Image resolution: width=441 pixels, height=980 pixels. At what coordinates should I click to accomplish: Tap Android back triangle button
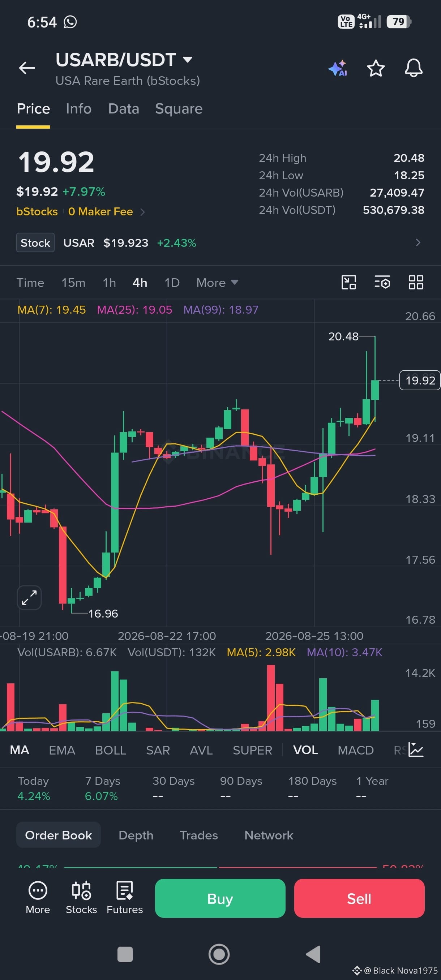click(x=313, y=954)
